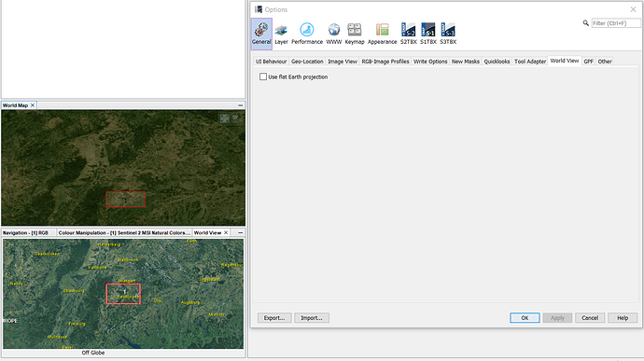Open the WWW options category
644x361 pixels.
(334, 34)
